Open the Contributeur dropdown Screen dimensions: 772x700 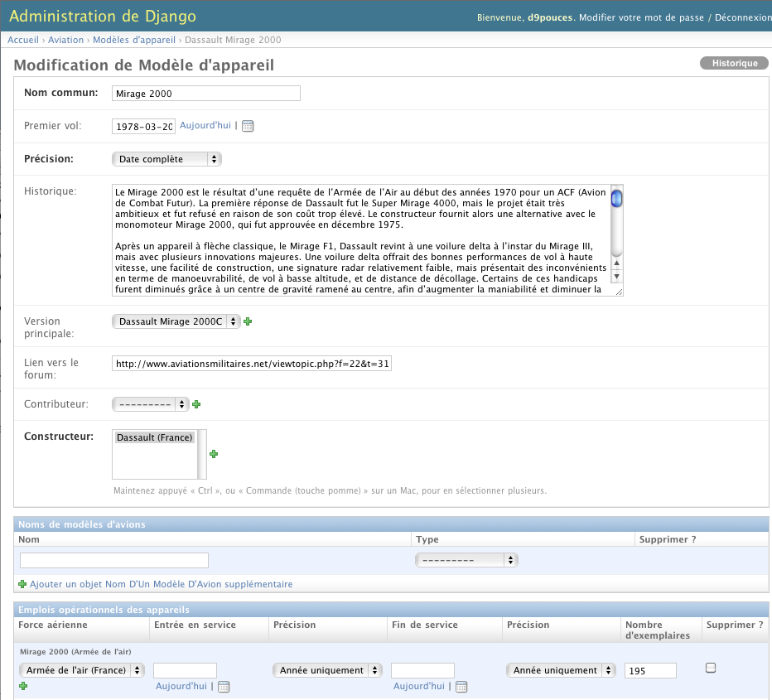(150, 404)
